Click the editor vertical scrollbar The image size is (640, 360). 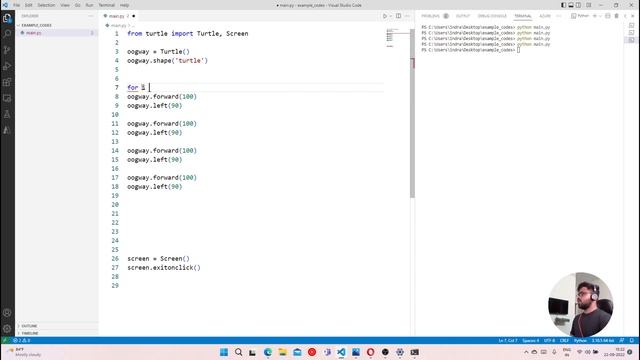point(412,112)
